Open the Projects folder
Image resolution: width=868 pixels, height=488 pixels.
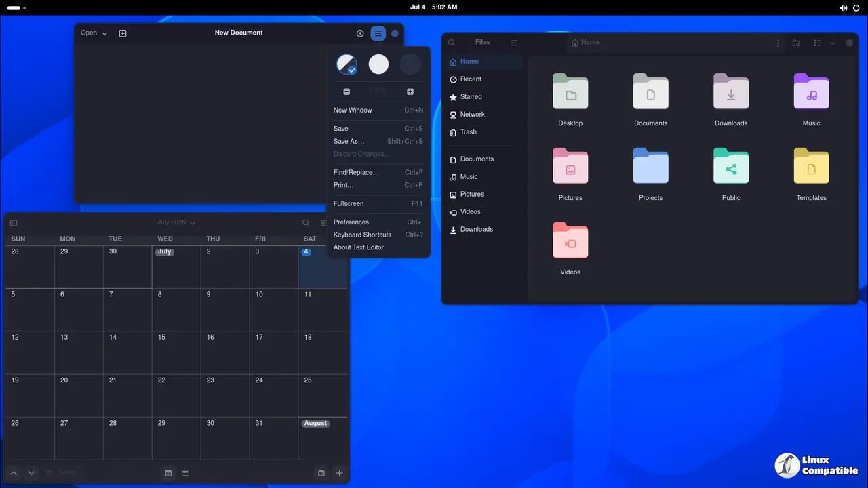click(650, 175)
